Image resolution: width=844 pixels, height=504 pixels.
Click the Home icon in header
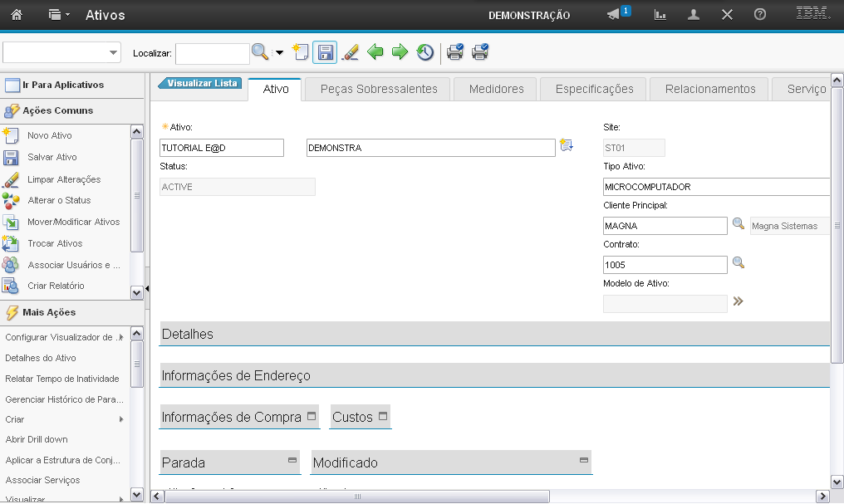pos(17,15)
